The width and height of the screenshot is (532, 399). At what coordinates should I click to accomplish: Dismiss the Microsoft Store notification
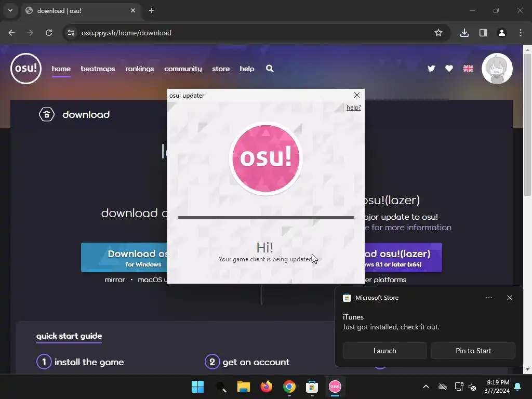coord(509,298)
